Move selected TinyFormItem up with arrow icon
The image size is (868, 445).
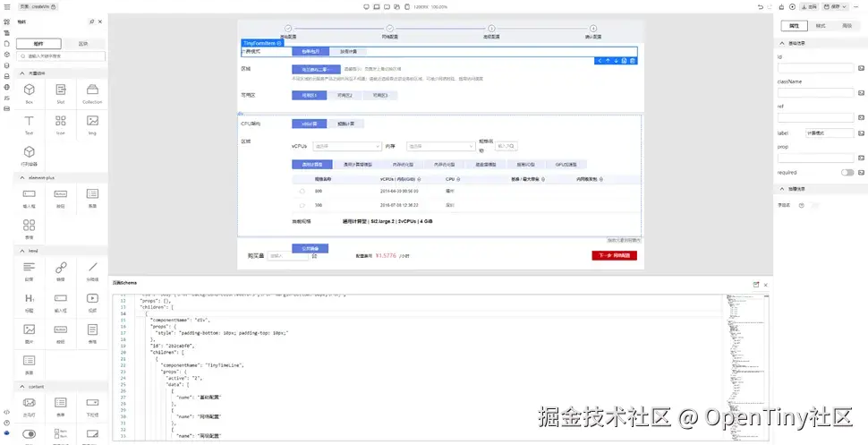608,61
